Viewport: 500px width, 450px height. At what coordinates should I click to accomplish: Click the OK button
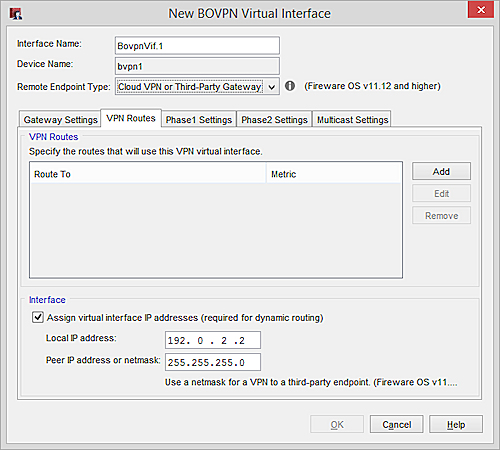pos(337,424)
